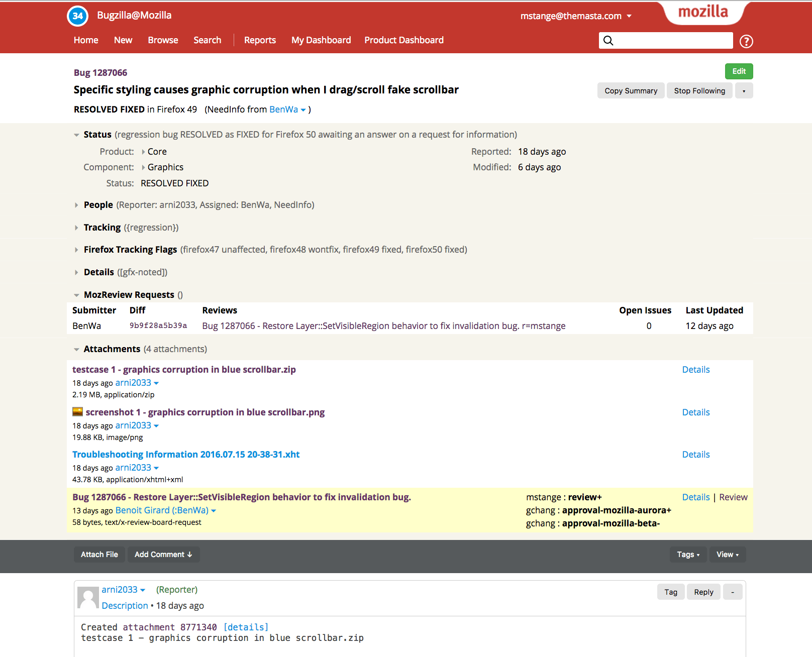812x657 pixels.
Task: Open the help question mark icon
Action: [746, 41]
